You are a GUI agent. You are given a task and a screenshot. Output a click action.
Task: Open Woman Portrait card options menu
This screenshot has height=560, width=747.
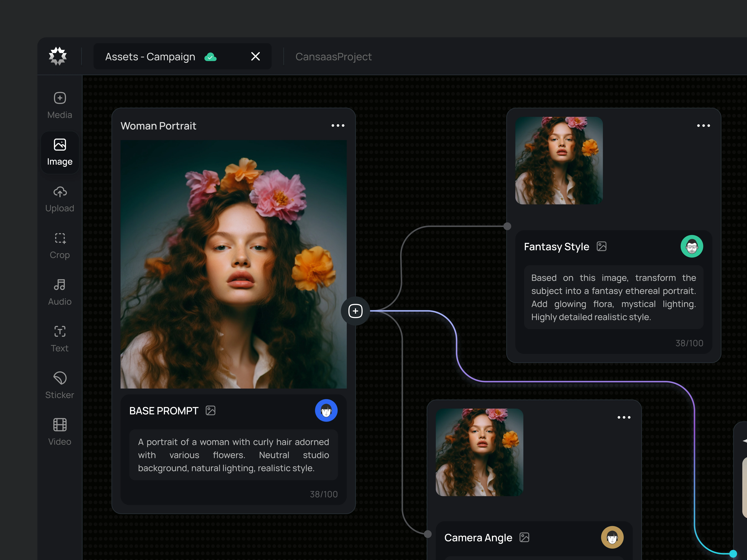338,126
